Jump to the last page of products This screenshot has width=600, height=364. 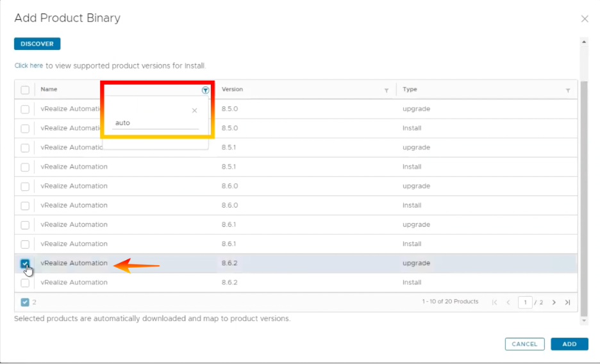tap(567, 302)
